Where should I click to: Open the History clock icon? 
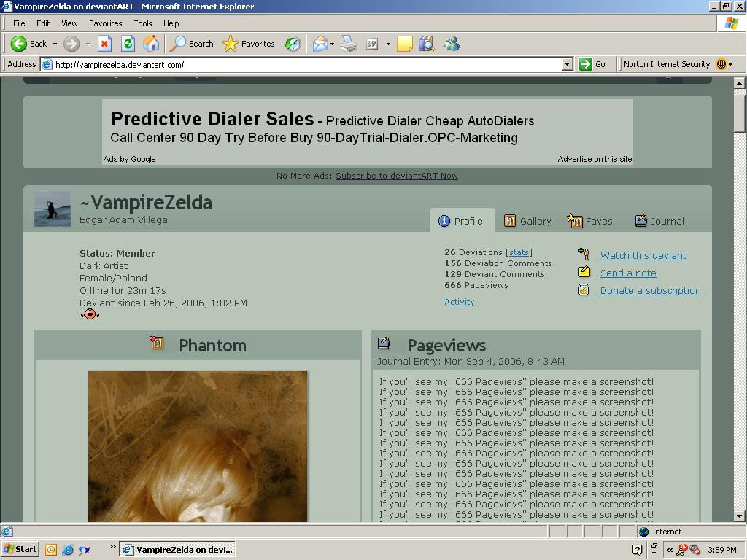(293, 44)
